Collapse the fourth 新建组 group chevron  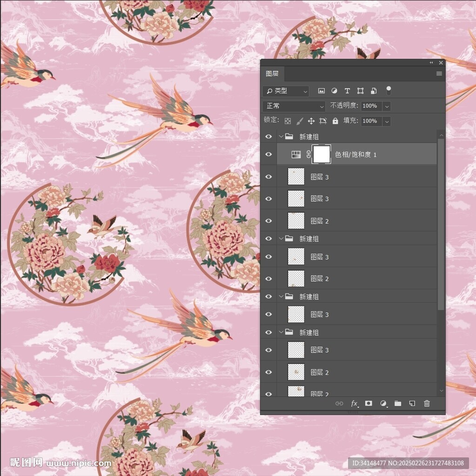[281, 332]
